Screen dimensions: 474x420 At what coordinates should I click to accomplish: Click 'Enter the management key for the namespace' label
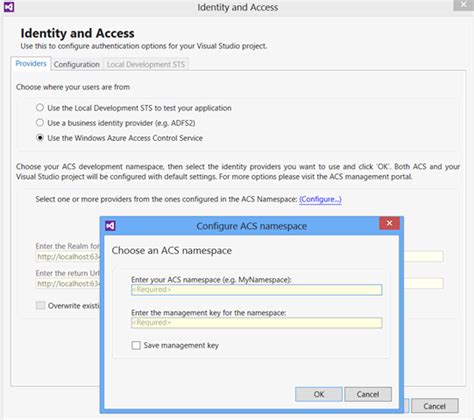[209, 313]
